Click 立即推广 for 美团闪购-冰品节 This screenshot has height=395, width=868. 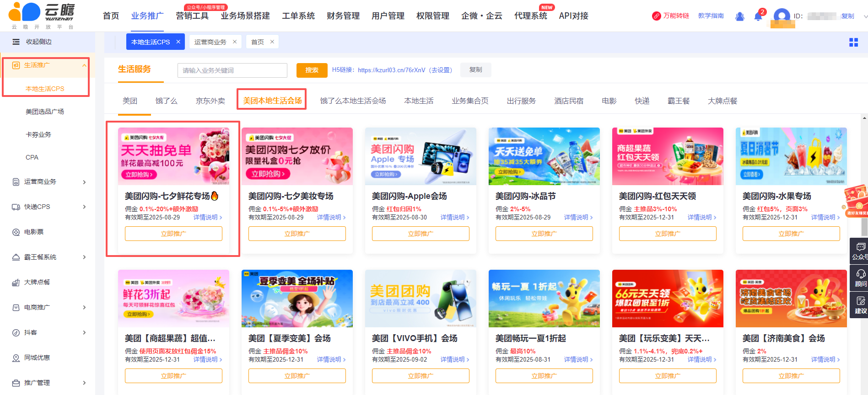click(544, 234)
